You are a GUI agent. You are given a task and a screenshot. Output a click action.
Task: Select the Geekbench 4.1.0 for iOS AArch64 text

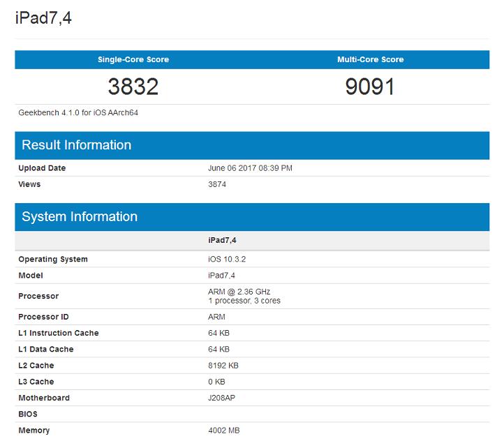pyautogui.click(x=78, y=113)
